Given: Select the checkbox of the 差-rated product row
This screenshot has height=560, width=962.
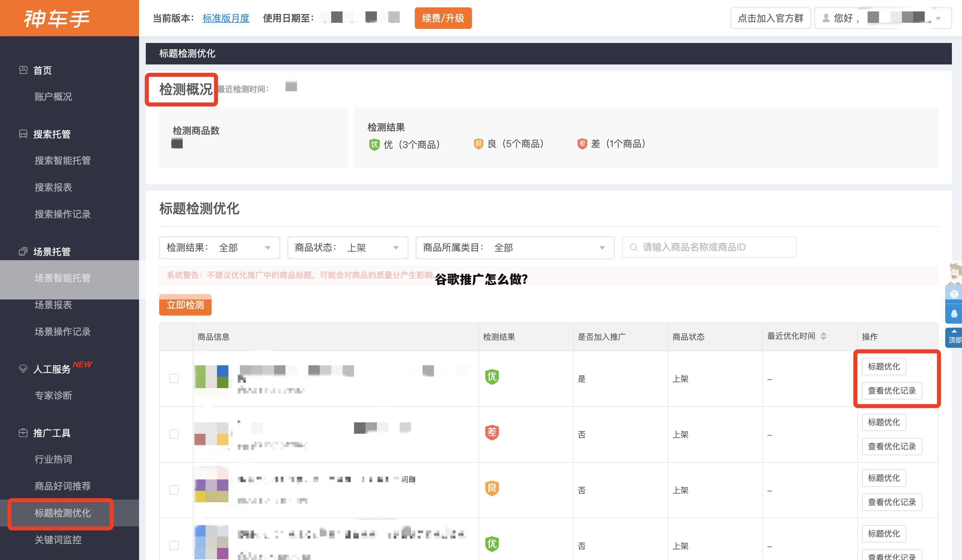Looking at the screenshot, I should [174, 434].
